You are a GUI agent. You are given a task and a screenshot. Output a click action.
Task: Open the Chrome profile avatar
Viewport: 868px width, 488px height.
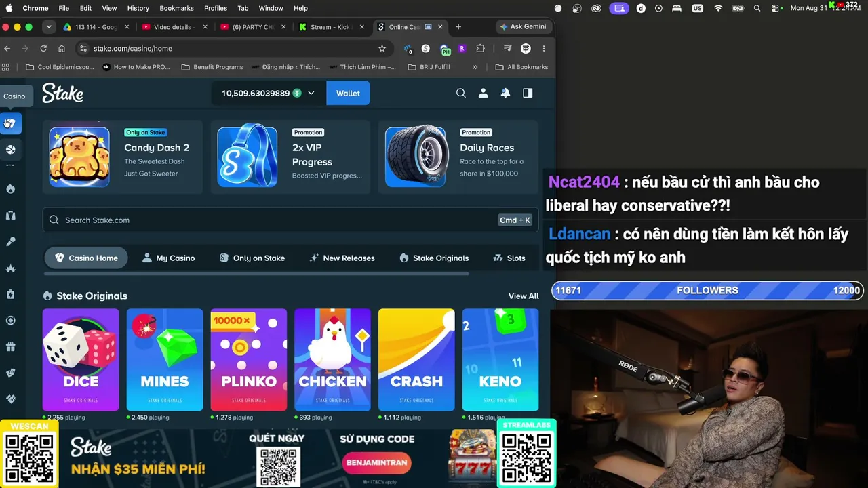(526, 48)
